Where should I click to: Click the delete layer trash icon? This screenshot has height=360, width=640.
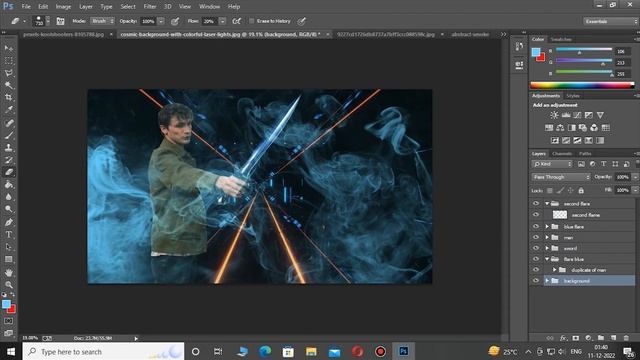[626, 338]
